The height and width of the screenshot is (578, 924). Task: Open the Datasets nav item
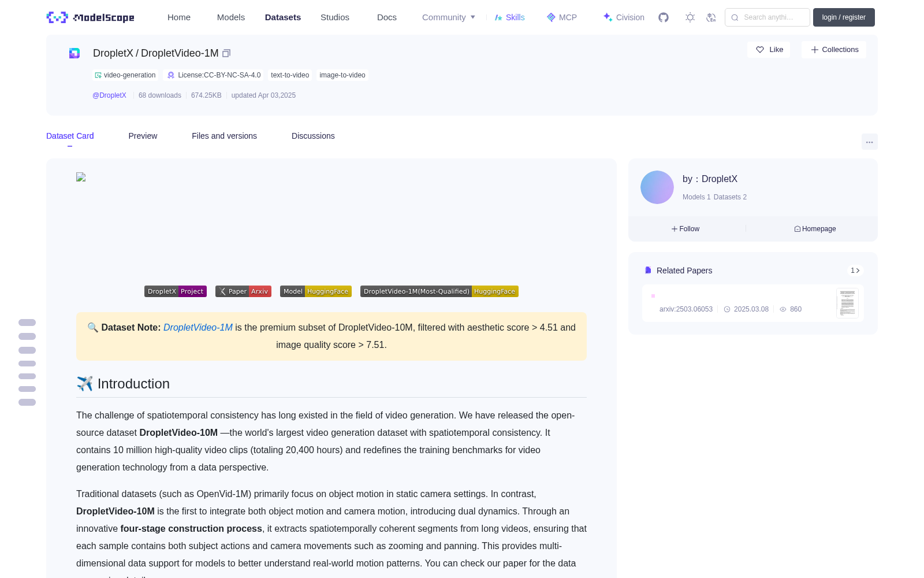(x=283, y=17)
